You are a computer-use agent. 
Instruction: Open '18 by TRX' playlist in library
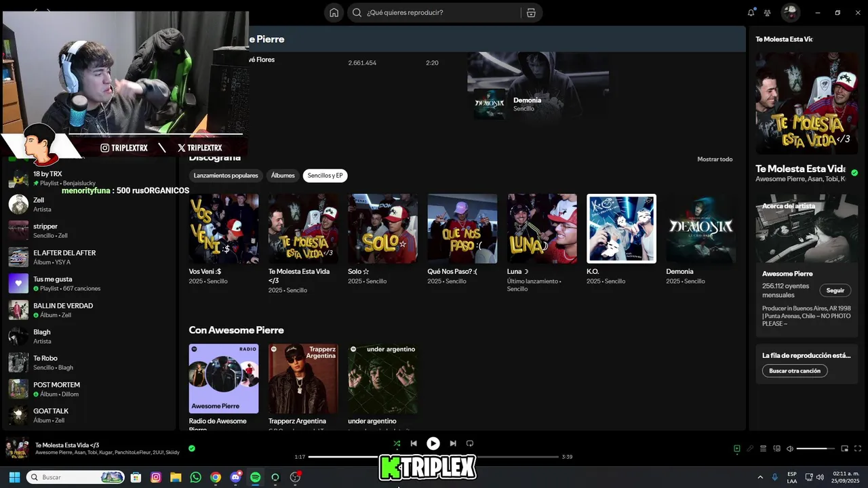pos(88,178)
